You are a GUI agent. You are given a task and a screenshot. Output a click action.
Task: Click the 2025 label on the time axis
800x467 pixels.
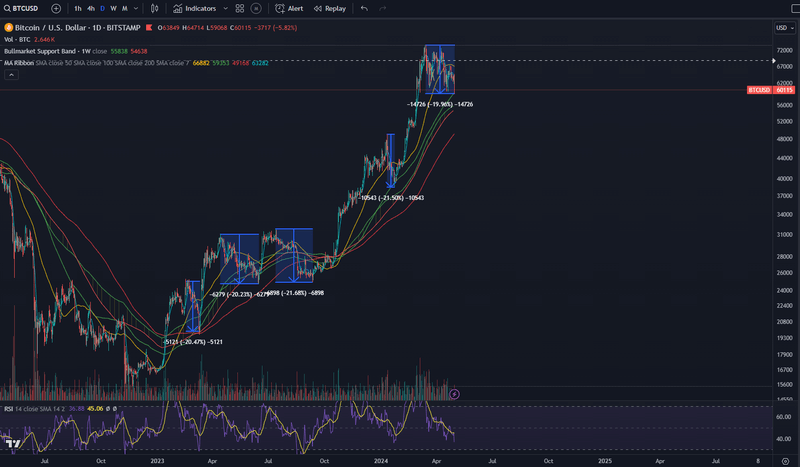click(x=605, y=461)
